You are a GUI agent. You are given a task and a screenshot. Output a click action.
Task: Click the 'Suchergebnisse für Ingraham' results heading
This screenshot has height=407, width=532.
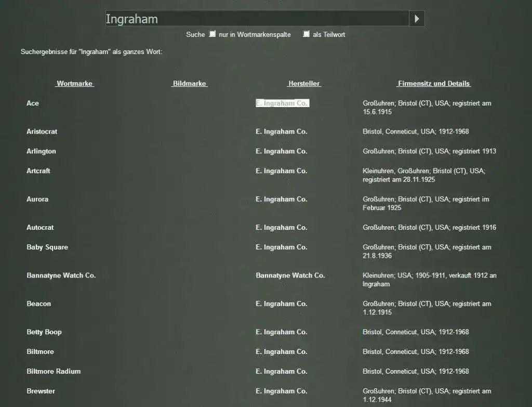point(91,52)
